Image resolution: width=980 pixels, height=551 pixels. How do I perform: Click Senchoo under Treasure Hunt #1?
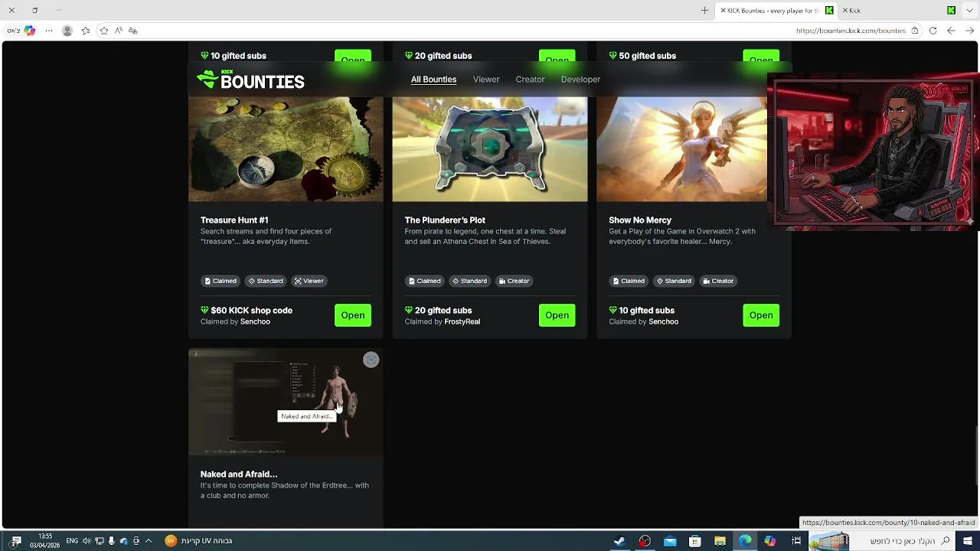tap(255, 322)
